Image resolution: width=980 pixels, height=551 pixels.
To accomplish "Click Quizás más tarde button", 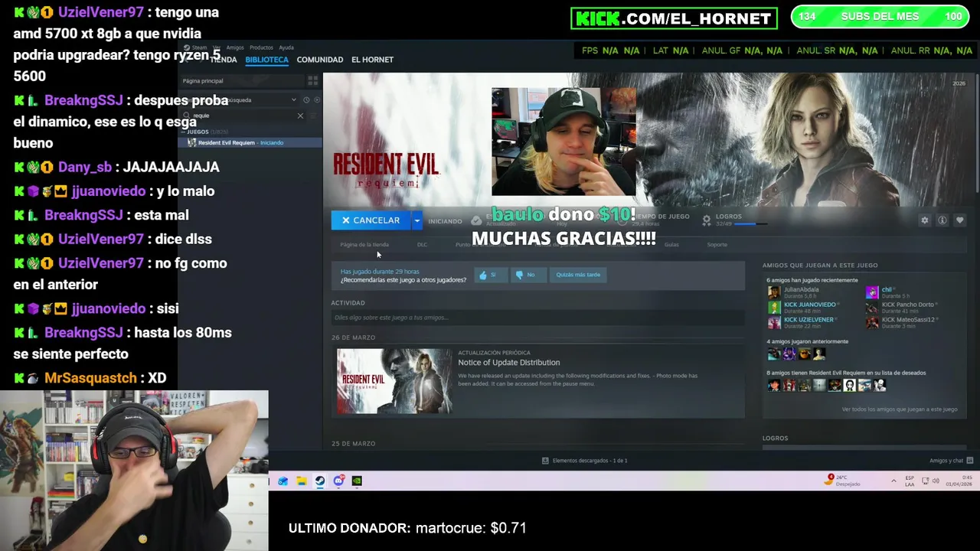I will (578, 275).
